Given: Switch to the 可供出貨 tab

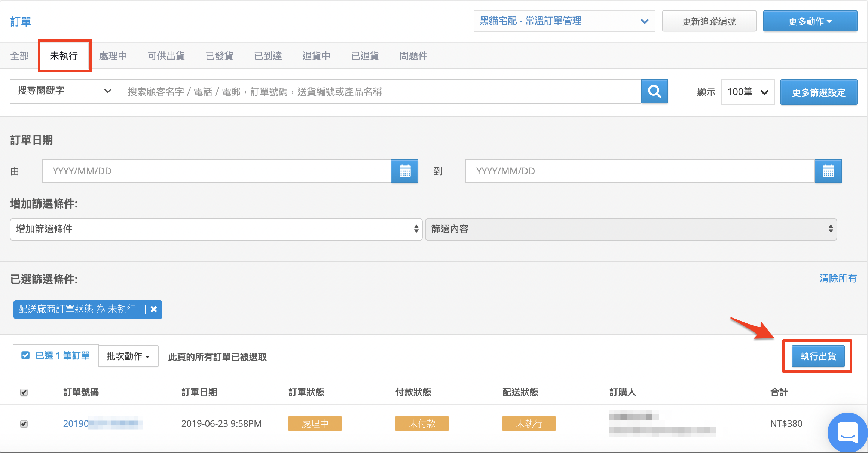Looking at the screenshot, I should [166, 56].
